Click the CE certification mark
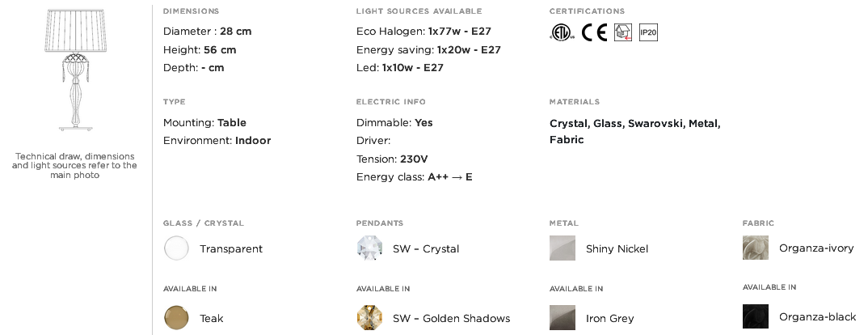Screen dimensions: 868x335 [595, 32]
